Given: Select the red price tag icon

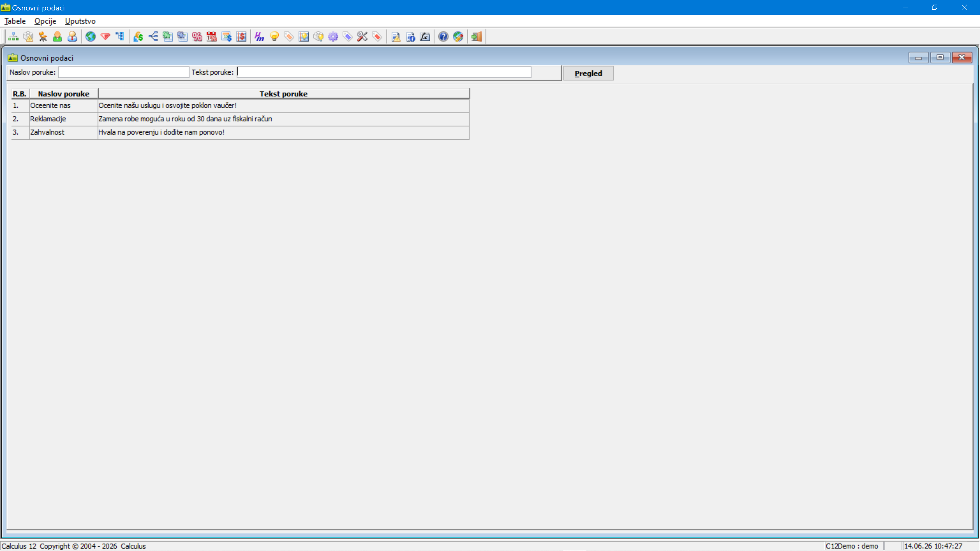Looking at the screenshot, I should point(377,36).
